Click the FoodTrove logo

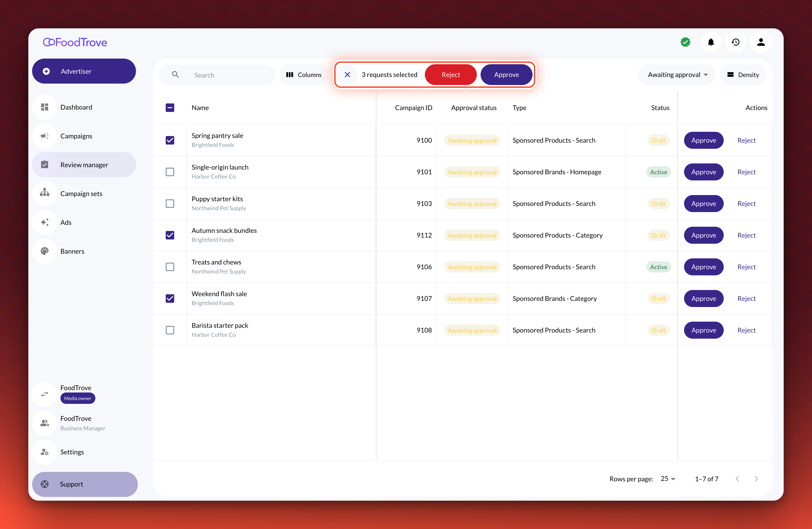click(75, 42)
